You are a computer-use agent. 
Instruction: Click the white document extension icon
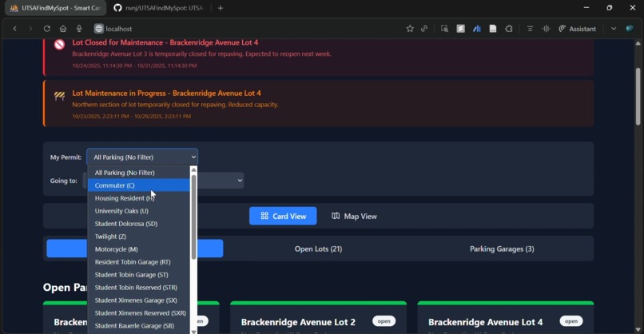pyautogui.click(x=493, y=28)
